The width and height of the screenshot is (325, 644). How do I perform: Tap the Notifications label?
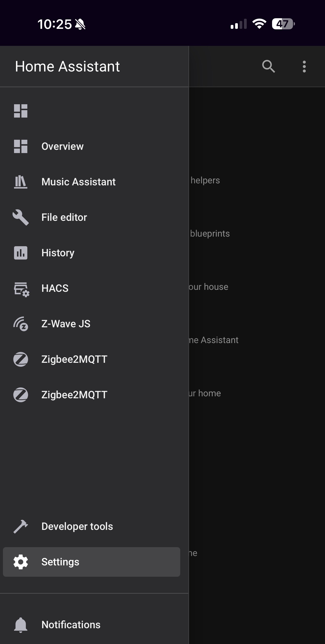(x=71, y=625)
